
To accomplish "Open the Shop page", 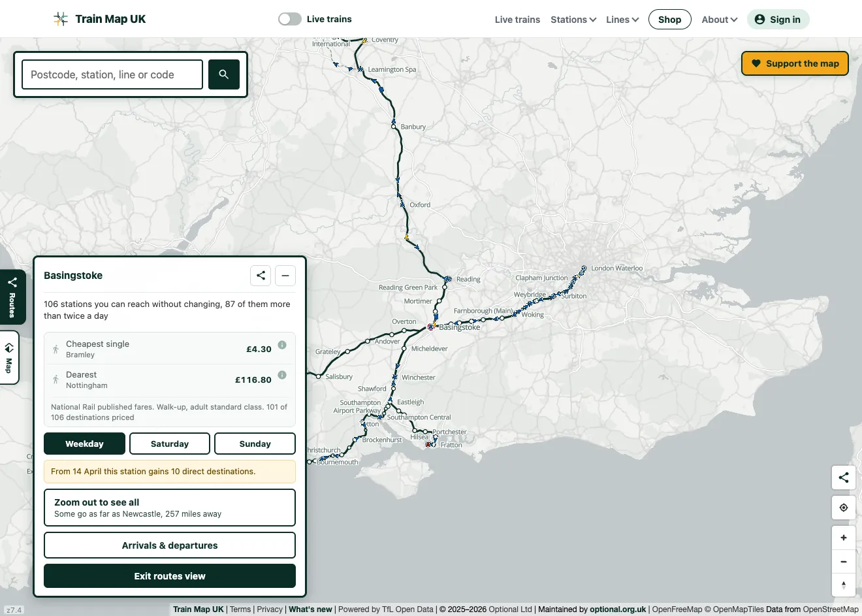I will 669,20.
